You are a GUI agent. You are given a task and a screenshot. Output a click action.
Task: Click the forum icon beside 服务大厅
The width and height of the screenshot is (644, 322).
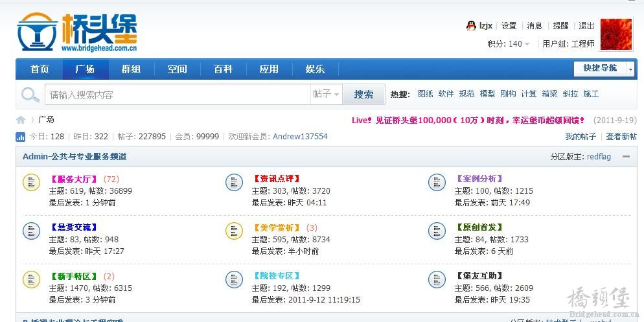tap(31, 182)
